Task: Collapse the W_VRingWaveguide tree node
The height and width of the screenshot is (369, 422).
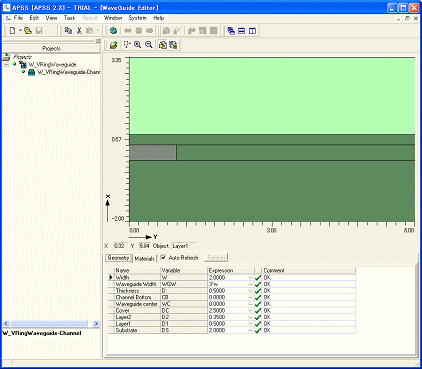Action: (6, 64)
